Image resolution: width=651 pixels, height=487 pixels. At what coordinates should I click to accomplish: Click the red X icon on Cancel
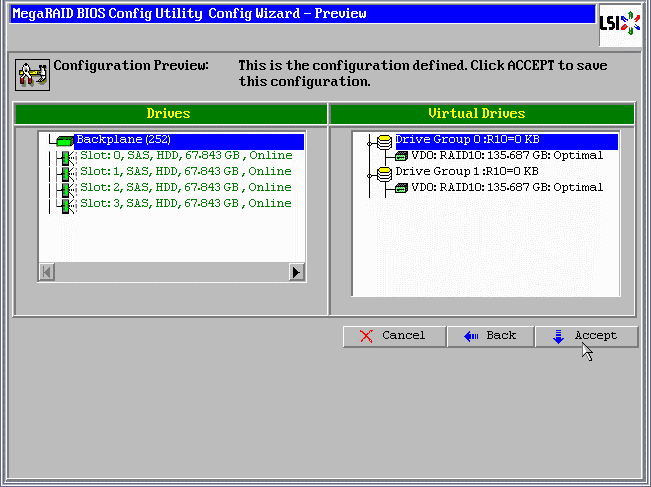coord(366,336)
